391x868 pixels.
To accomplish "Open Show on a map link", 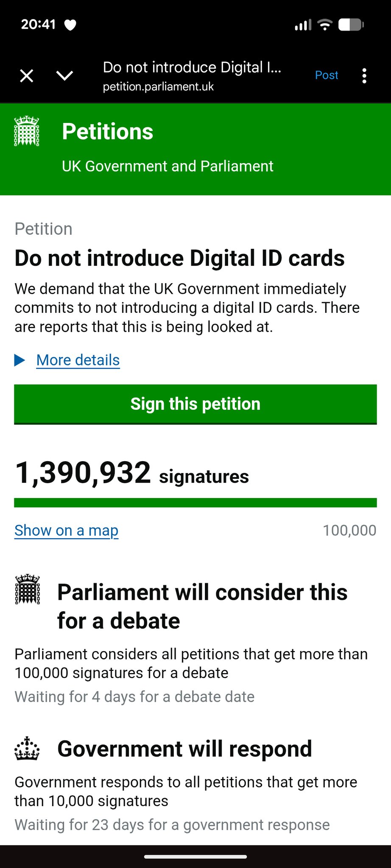I will 67,531.
